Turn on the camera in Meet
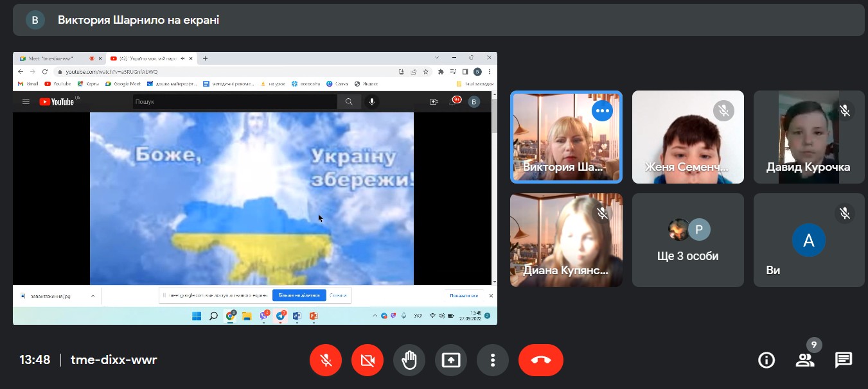 click(x=368, y=360)
